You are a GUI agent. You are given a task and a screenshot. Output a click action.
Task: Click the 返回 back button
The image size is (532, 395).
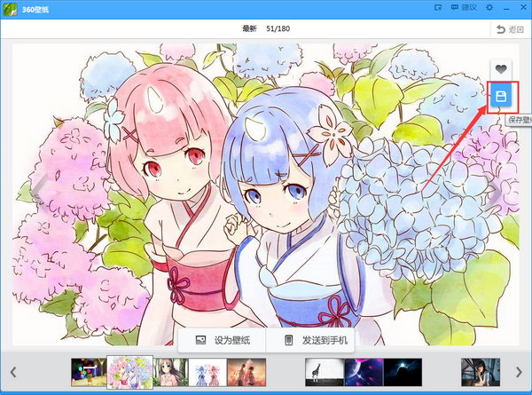point(511,29)
